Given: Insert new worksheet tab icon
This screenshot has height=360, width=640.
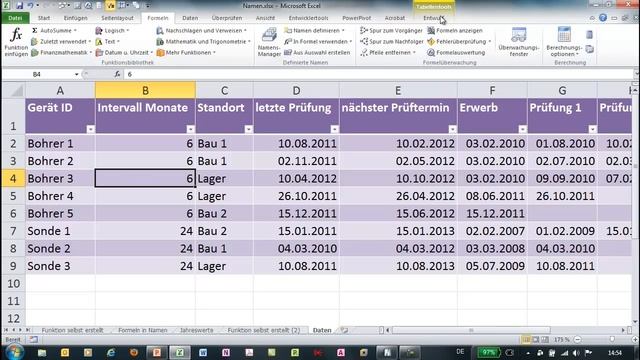Looking at the screenshot, I should [x=344, y=330].
